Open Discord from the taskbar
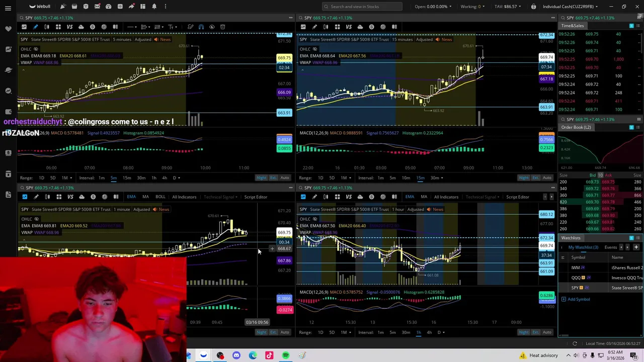644x362 pixels. coord(236,355)
